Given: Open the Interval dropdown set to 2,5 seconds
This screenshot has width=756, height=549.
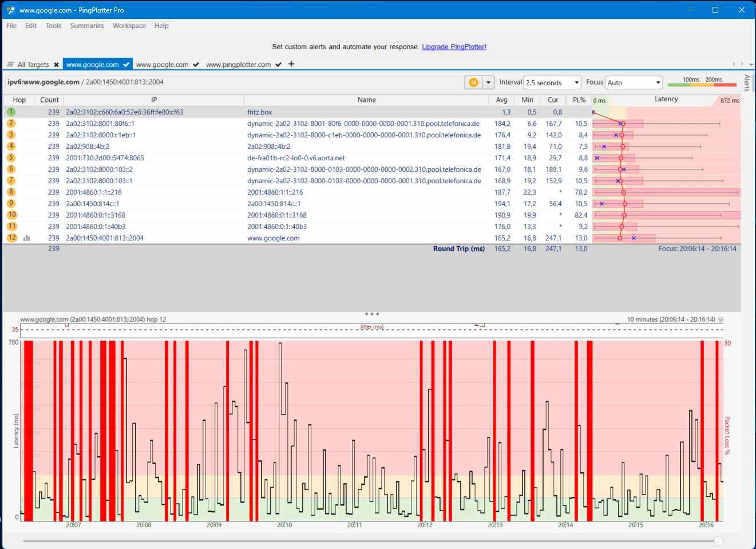Looking at the screenshot, I should coord(552,83).
